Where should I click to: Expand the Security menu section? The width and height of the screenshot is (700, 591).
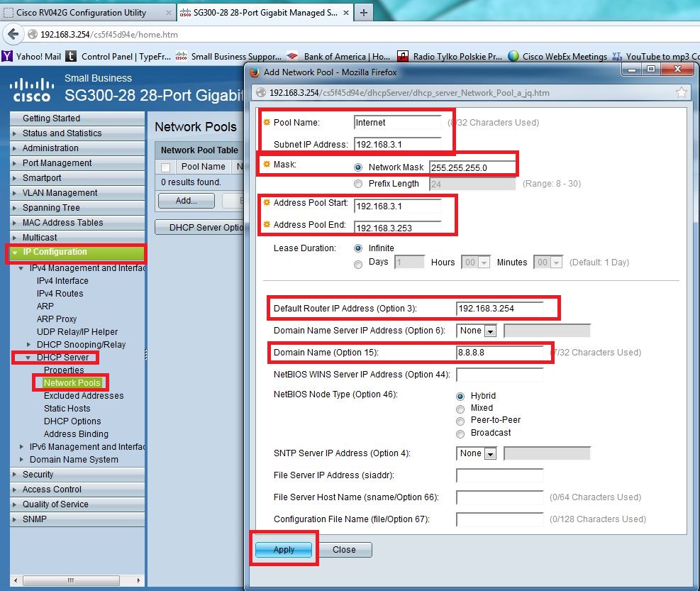pos(15,475)
